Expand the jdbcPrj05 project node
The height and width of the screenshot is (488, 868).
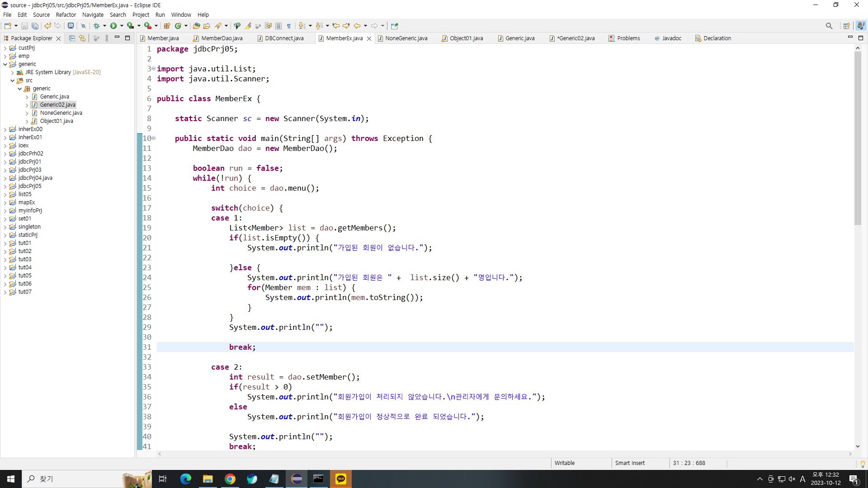coord(5,186)
